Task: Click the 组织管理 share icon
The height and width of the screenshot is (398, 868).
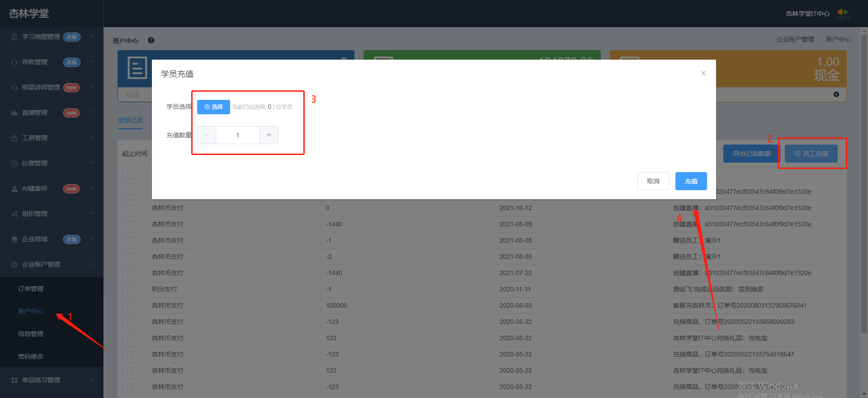Action: [14, 214]
